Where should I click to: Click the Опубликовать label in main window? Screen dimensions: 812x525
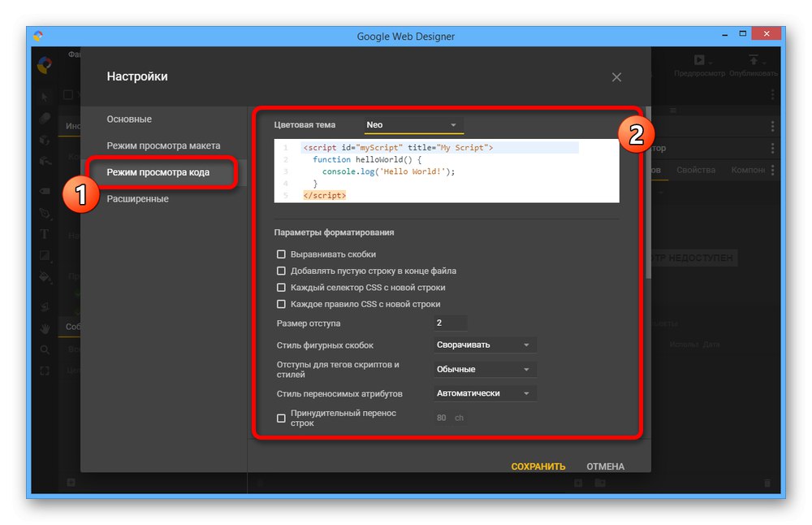754,74
